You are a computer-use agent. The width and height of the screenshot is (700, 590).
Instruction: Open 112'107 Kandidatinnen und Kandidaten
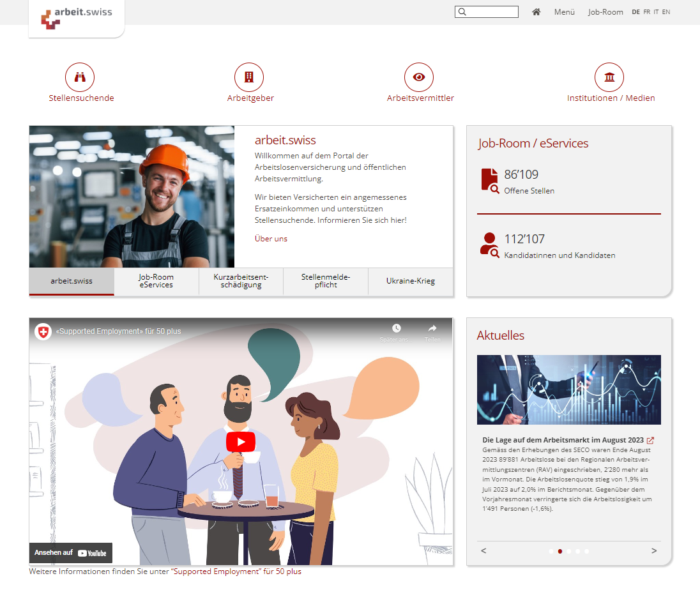tap(559, 246)
